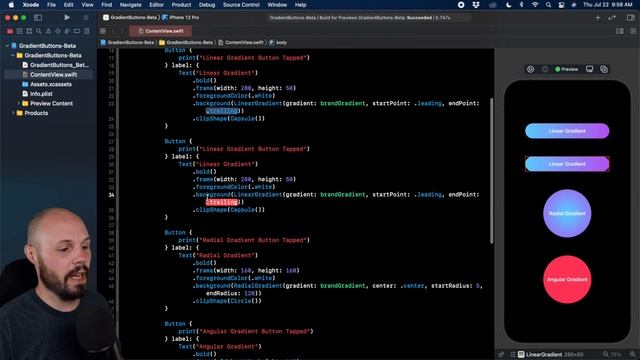Open the Editor menu
Screen dimensions: 640x360
click(156, 5)
